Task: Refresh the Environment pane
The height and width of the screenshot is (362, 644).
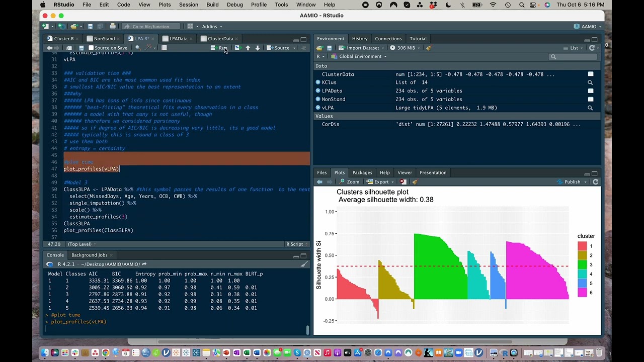Action: click(592, 48)
